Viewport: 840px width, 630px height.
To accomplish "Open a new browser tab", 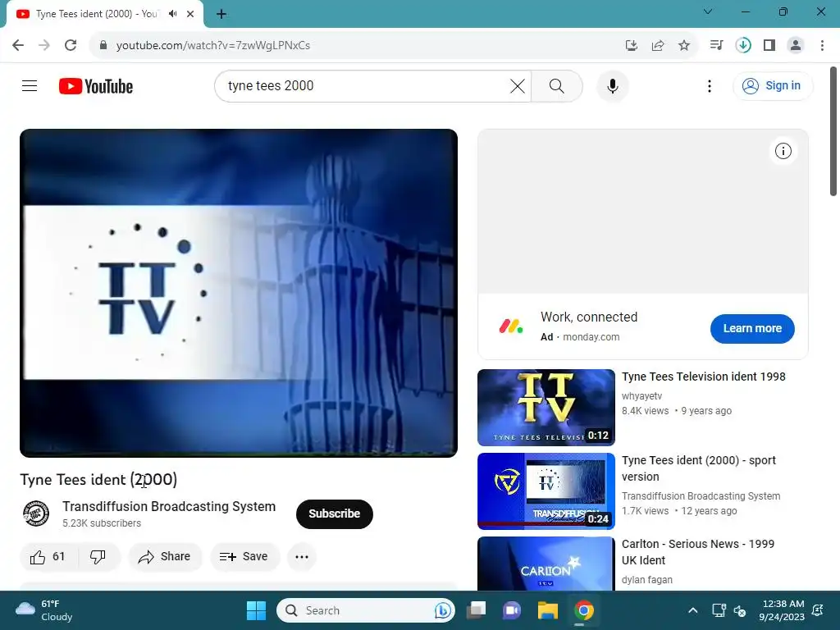I will pyautogui.click(x=221, y=14).
